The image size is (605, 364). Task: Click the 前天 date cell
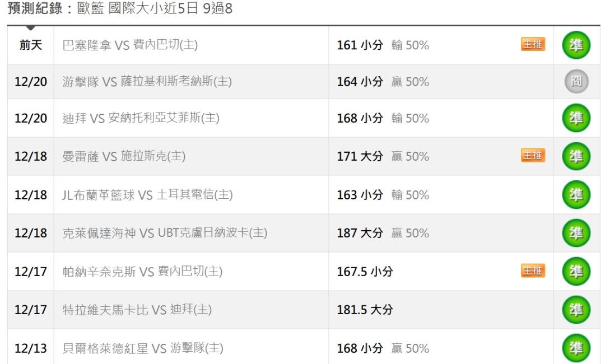(x=31, y=45)
